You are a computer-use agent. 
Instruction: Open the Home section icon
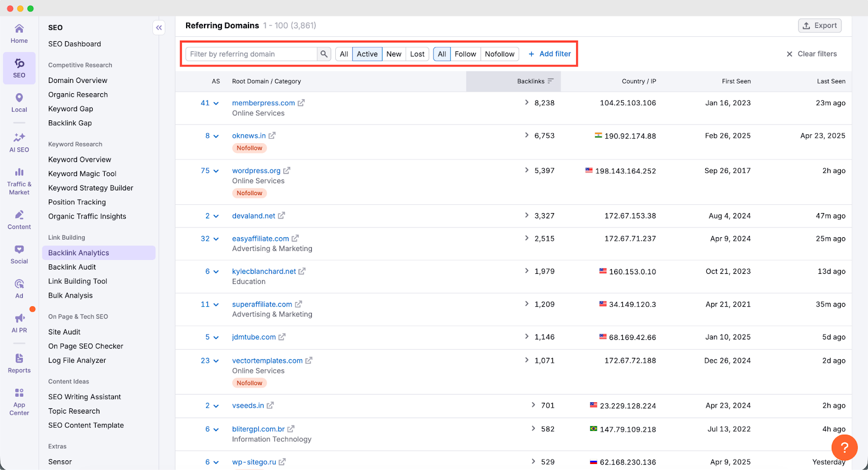click(19, 29)
